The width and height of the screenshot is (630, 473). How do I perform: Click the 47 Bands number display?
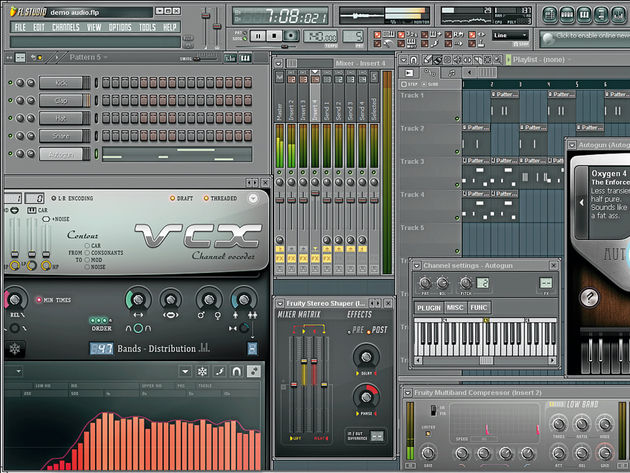coord(101,348)
